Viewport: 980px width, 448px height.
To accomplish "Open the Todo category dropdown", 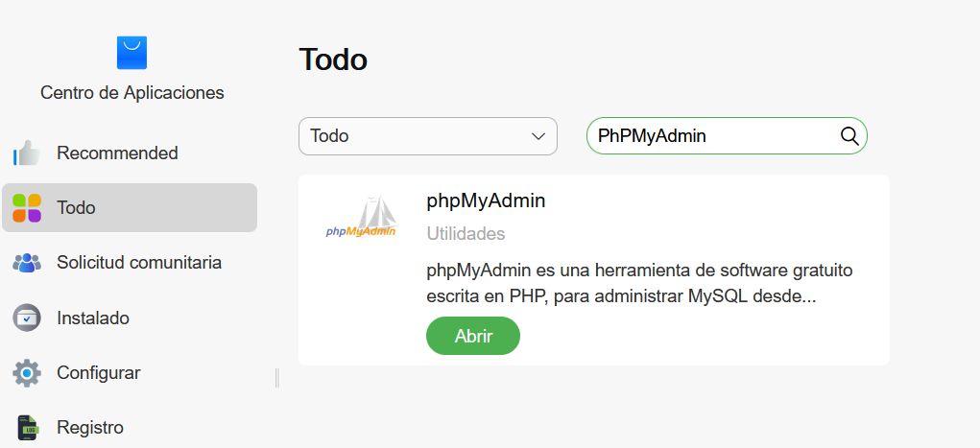I will tap(427, 136).
